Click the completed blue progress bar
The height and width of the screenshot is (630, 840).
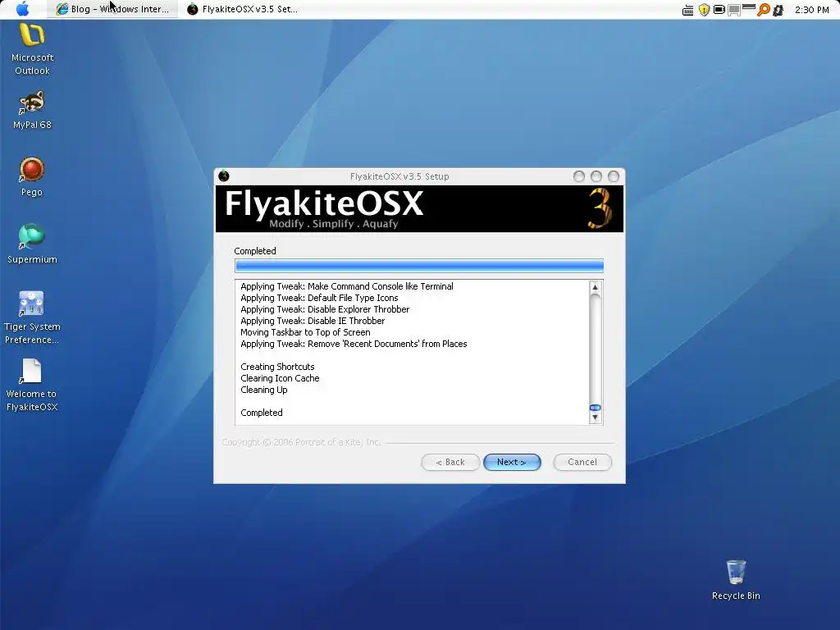[419, 265]
